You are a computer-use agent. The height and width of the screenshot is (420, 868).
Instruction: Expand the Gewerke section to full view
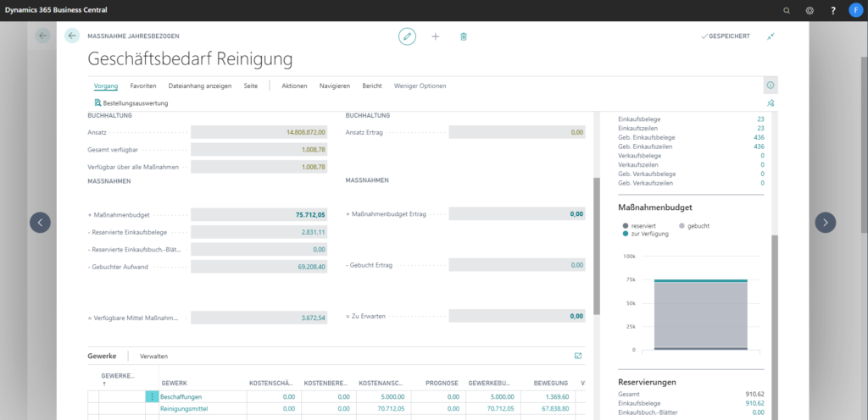[578, 356]
